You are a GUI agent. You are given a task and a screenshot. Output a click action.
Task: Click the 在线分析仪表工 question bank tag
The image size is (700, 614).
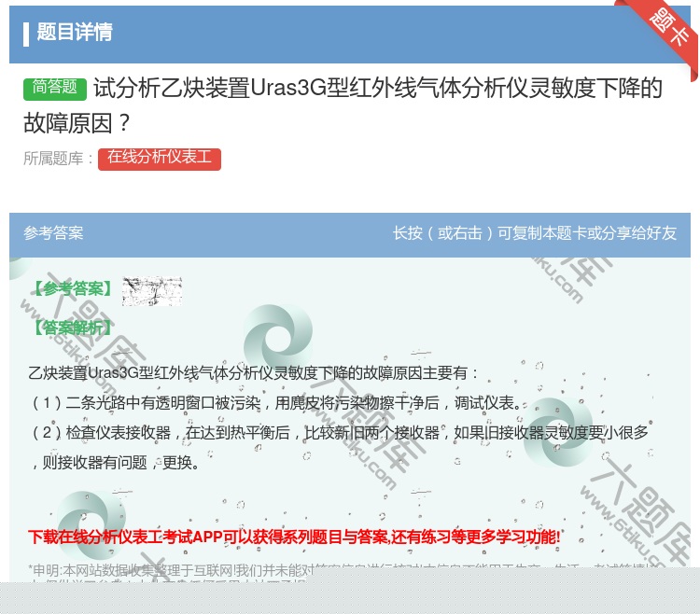pos(160,159)
